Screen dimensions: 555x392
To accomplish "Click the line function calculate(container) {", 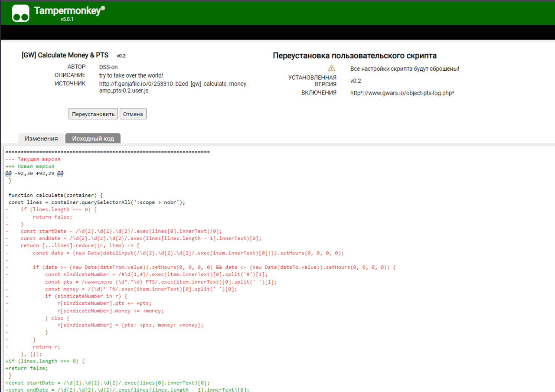I will click(55, 195).
